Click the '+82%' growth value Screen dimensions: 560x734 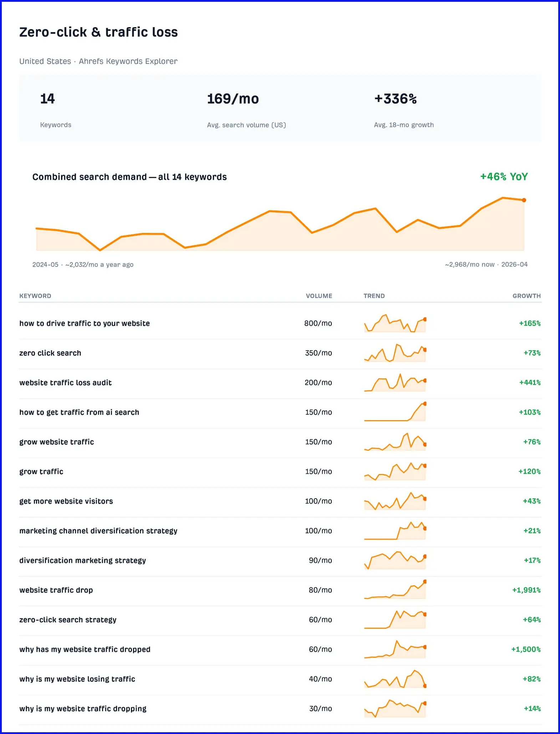click(532, 679)
